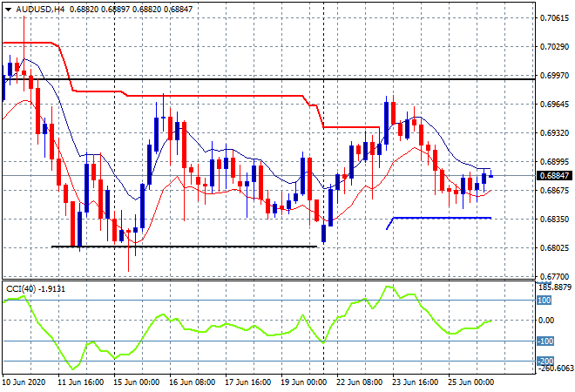575x392 pixels.
Task: Click the 19 Jun 00:00 time label
Action: tap(304, 382)
